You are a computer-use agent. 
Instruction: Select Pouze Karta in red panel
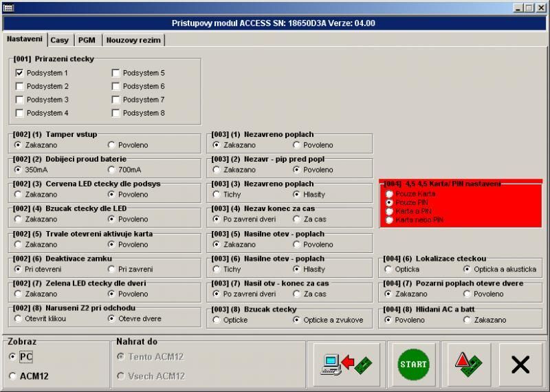390,194
